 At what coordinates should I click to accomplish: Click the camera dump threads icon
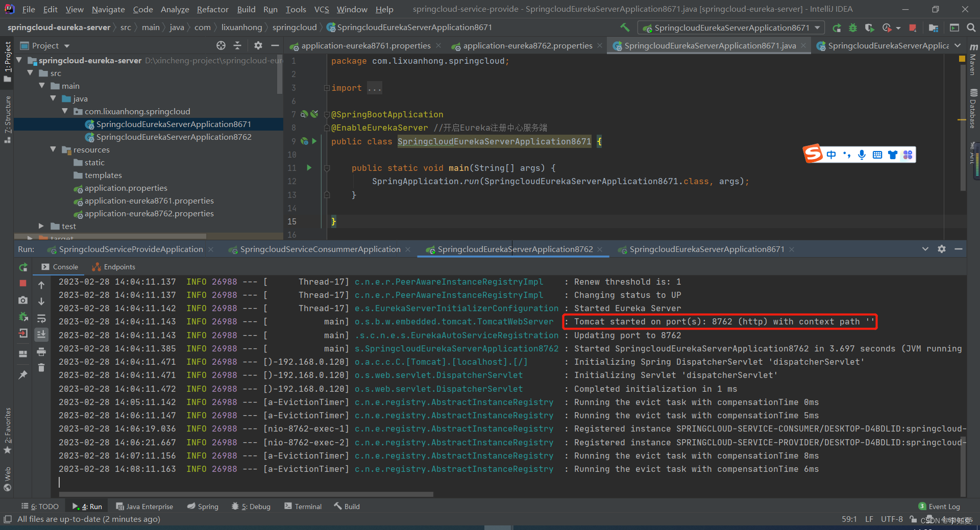point(23,300)
